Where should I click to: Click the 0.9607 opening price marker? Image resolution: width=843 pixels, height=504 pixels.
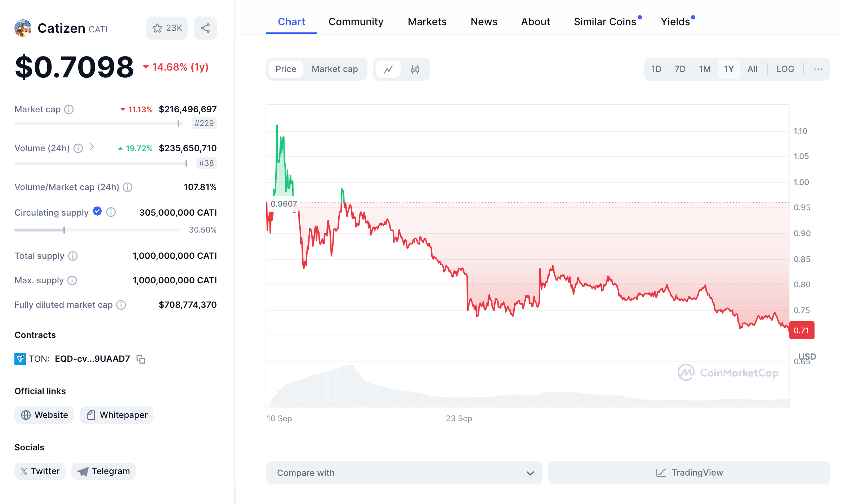(284, 204)
